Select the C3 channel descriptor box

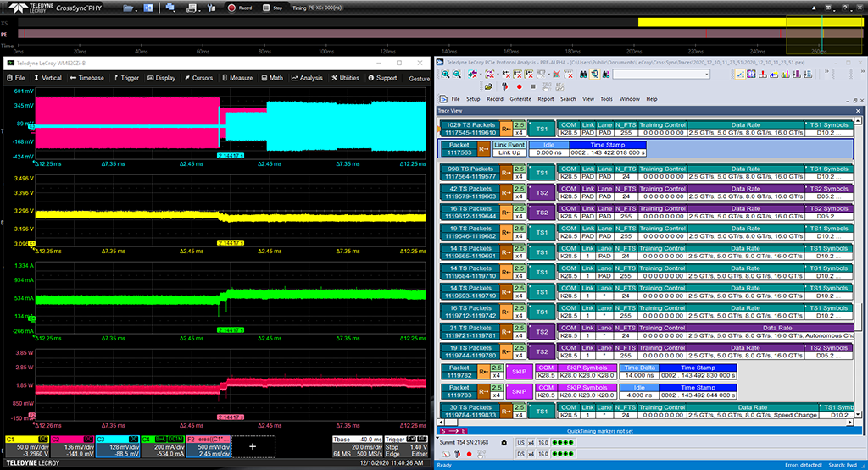coord(117,446)
